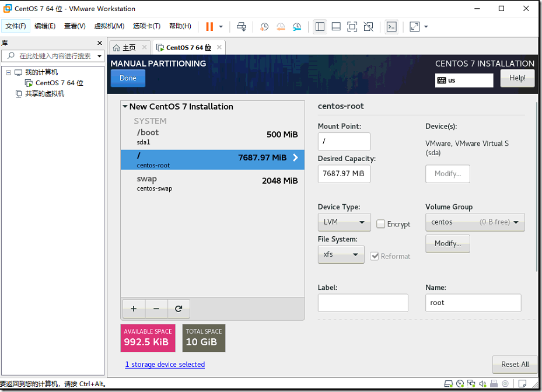This screenshot has height=392, width=542.
Task: Click the network adapter status icon
Action: click(x=471, y=384)
